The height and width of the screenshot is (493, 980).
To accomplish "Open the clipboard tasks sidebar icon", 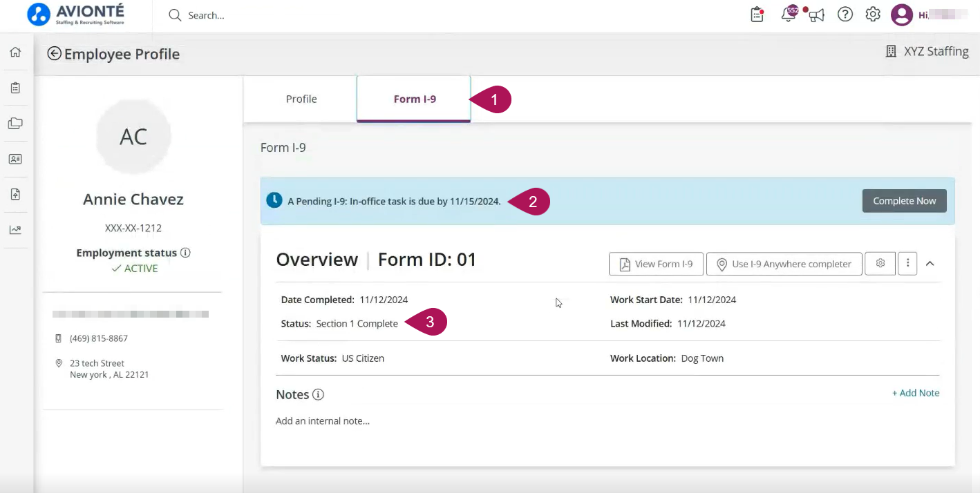I will pyautogui.click(x=15, y=88).
